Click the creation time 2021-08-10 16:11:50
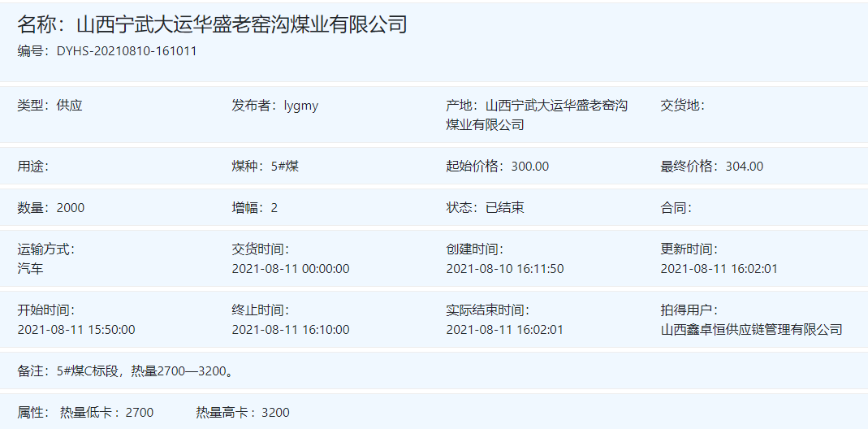The image size is (868, 429). (505, 268)
